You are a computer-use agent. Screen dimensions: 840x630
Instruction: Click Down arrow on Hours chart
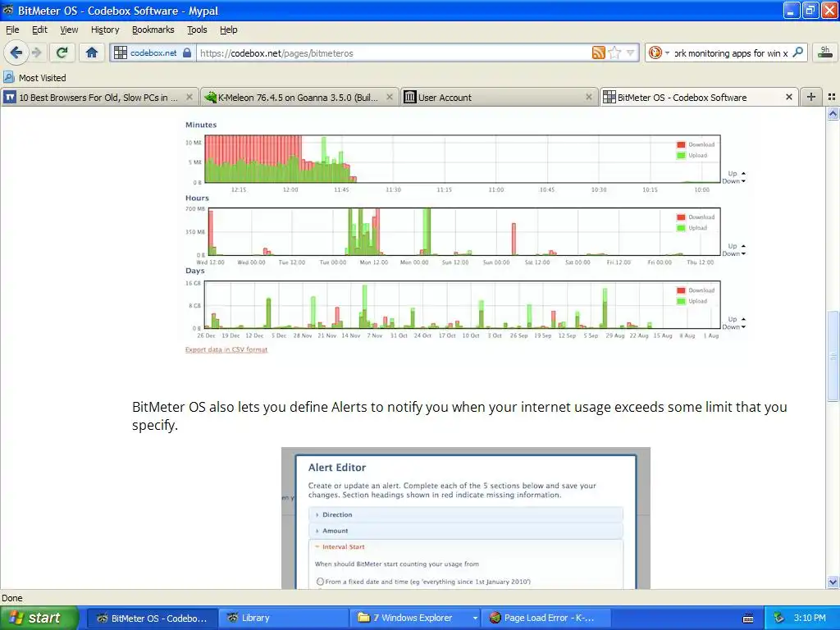click(743, 253)
